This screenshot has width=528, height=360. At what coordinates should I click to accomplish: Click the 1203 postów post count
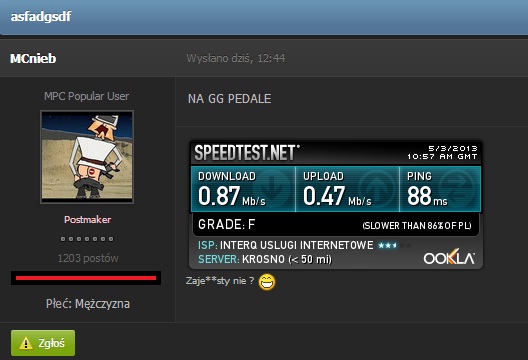pyautogui.click(x=88, y=258)
